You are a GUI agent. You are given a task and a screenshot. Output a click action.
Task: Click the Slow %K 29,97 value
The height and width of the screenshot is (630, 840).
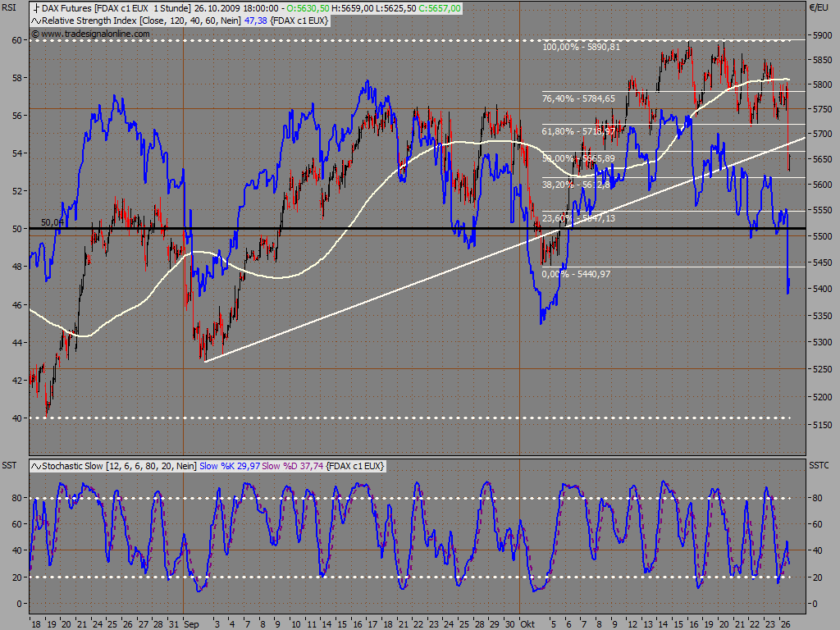coord(230,466)
